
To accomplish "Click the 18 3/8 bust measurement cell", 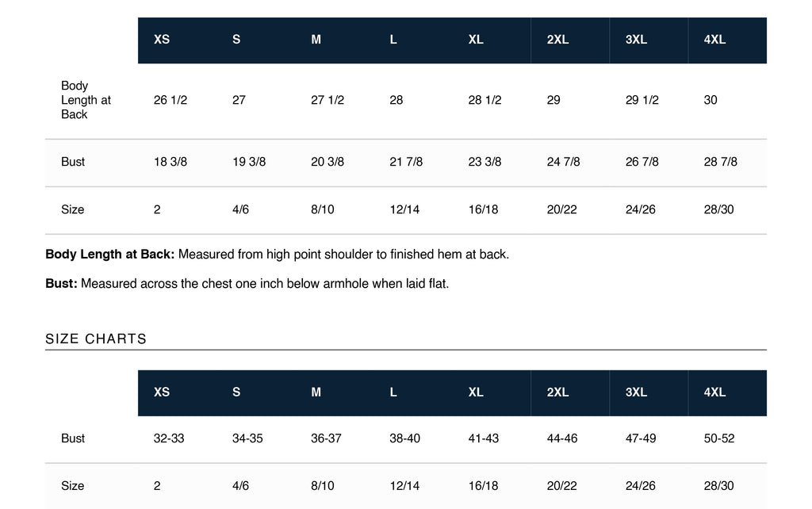I will coord(170,162).
